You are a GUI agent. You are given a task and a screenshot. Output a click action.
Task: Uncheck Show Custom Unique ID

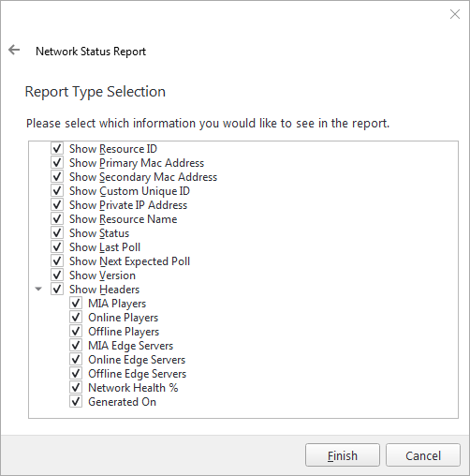click(x=57, y=190)
